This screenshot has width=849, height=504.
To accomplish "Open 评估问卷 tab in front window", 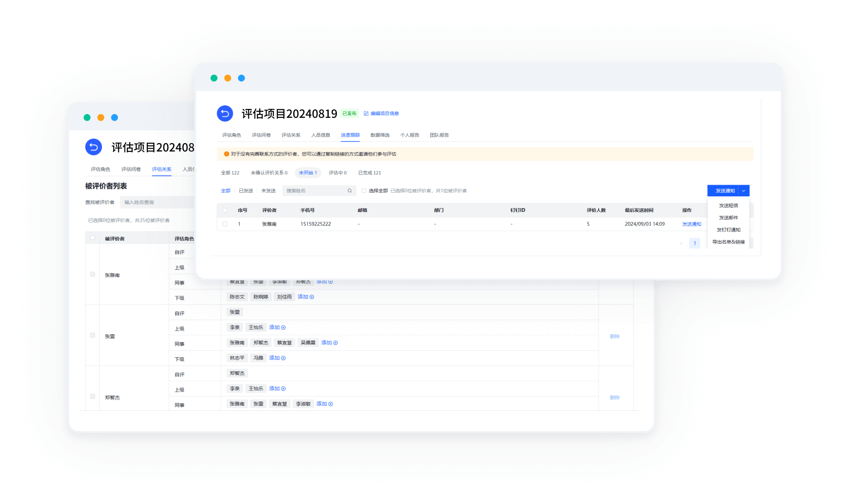I will (x=261, y=135).
